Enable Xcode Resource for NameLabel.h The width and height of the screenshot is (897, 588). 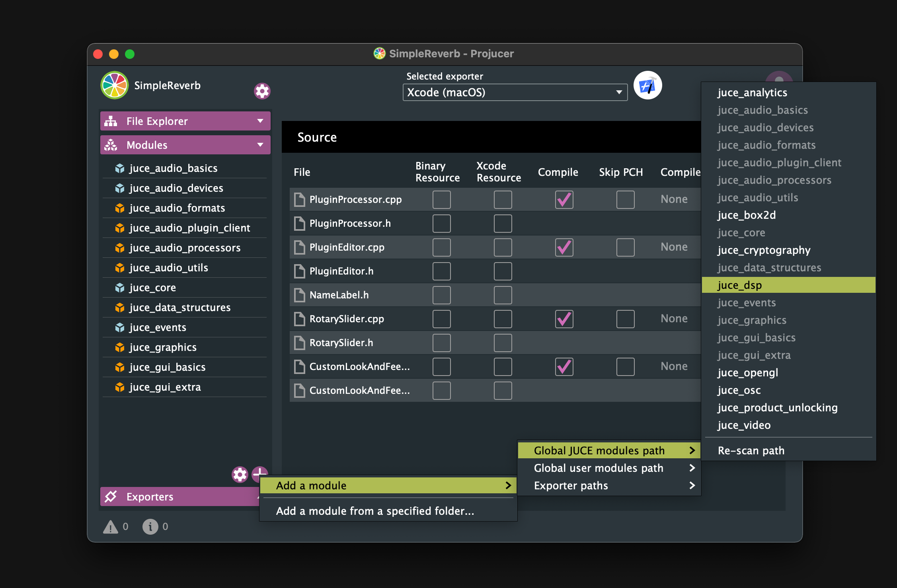tap(503, 295)
